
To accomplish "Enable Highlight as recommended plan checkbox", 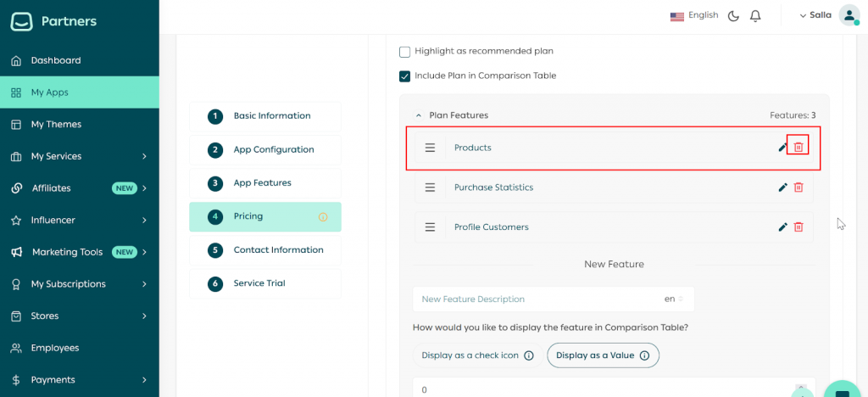I will tap(404, 52).
